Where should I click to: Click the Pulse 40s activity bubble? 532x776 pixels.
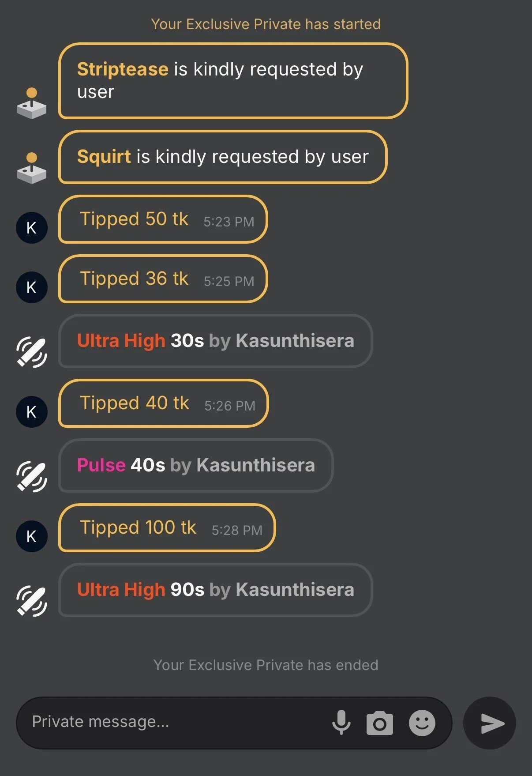[x=196, y=465]
